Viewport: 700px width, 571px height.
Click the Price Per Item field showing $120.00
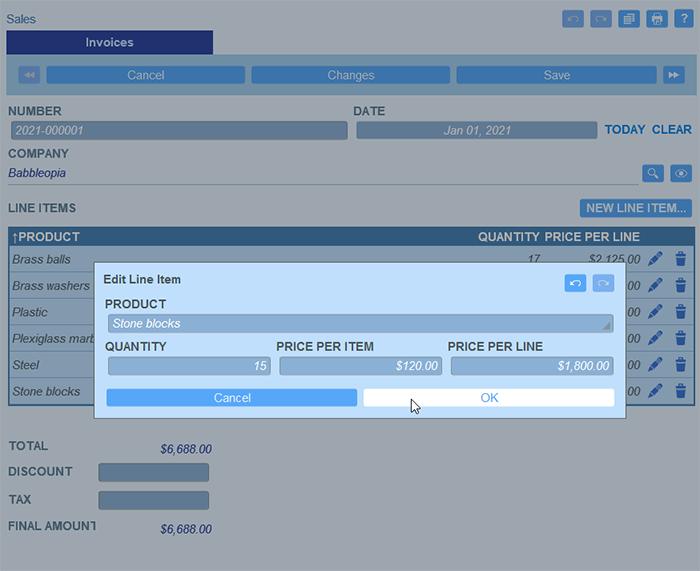[x=360, y=366]
